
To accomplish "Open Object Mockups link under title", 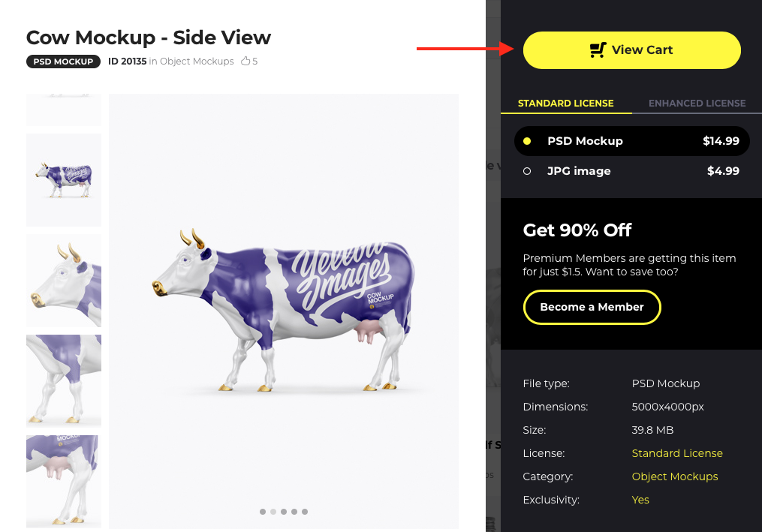I will 197,62.
